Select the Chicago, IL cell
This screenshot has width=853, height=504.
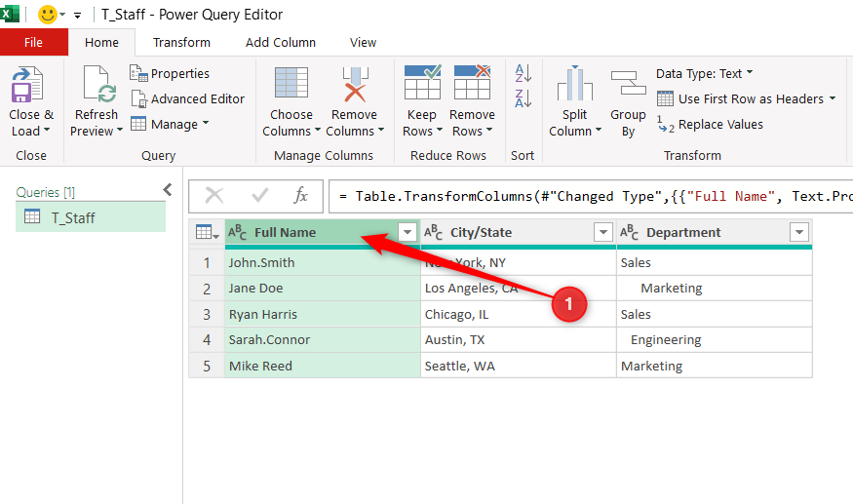point(519,314)
